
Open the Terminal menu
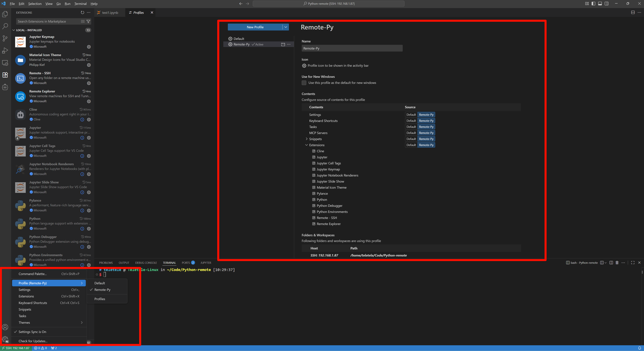(x=80, y=4)
